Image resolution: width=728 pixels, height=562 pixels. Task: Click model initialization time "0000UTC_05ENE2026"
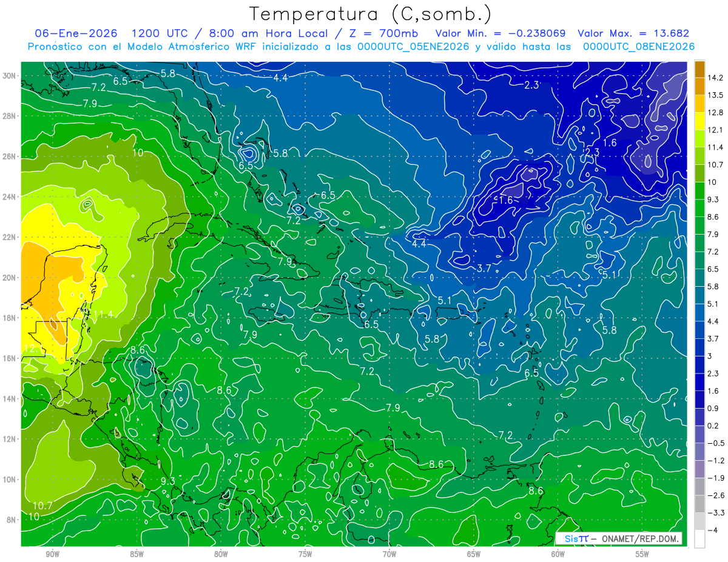coord(413,46)
